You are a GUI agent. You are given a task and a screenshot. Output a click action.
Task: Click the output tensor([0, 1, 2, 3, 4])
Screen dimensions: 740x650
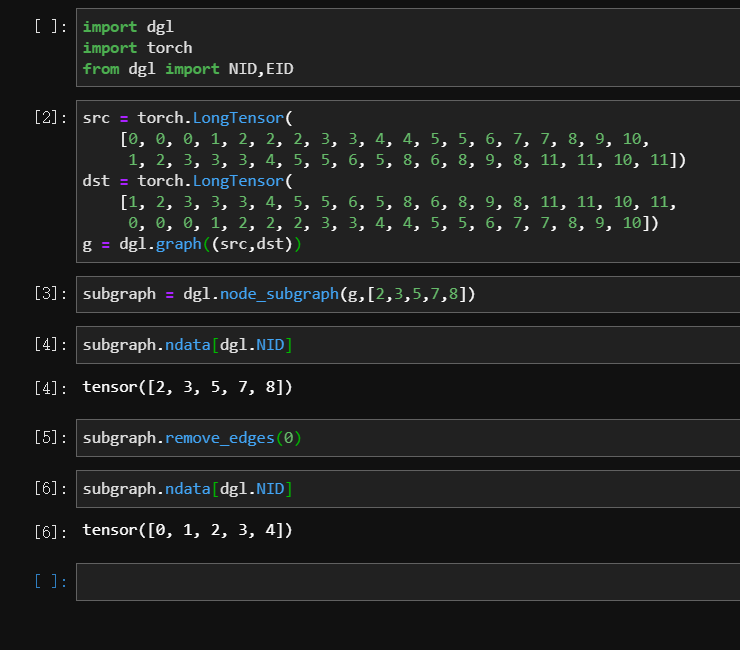coord(187,530)
